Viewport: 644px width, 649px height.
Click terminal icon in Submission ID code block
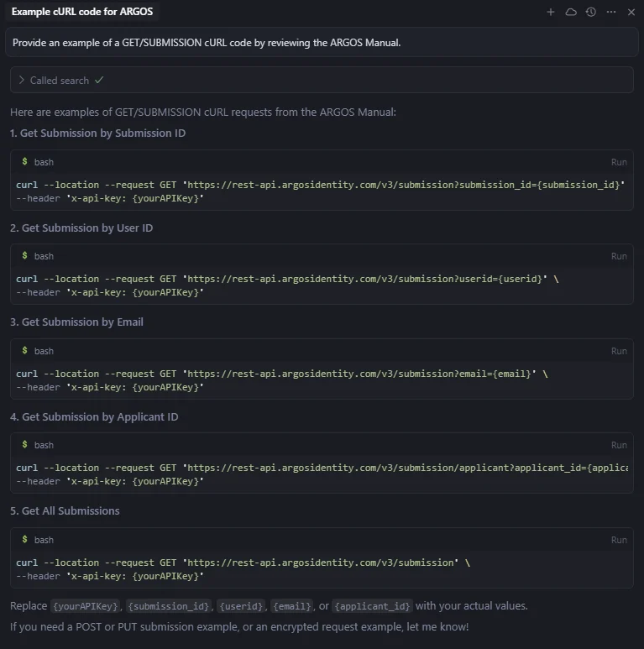tap(25, 161)
